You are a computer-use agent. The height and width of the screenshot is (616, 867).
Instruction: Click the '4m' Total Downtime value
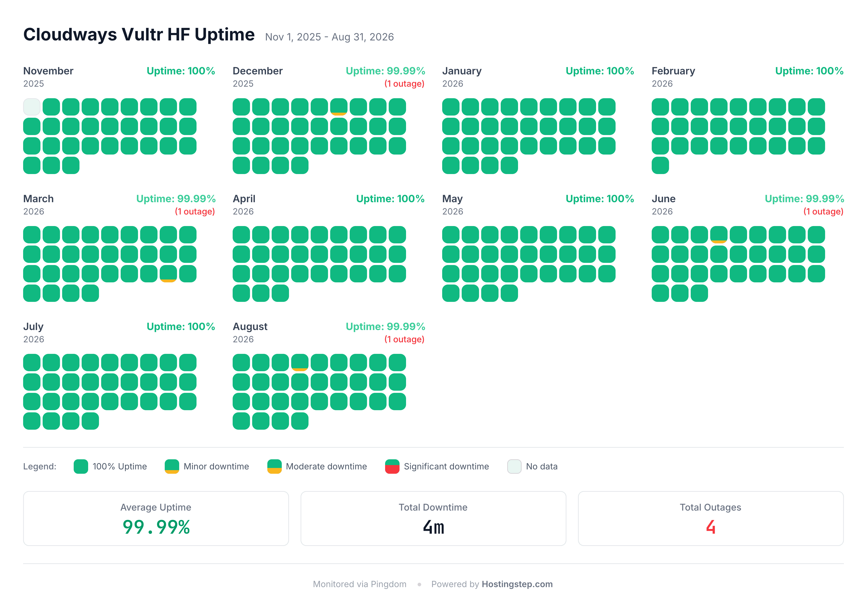433,527
